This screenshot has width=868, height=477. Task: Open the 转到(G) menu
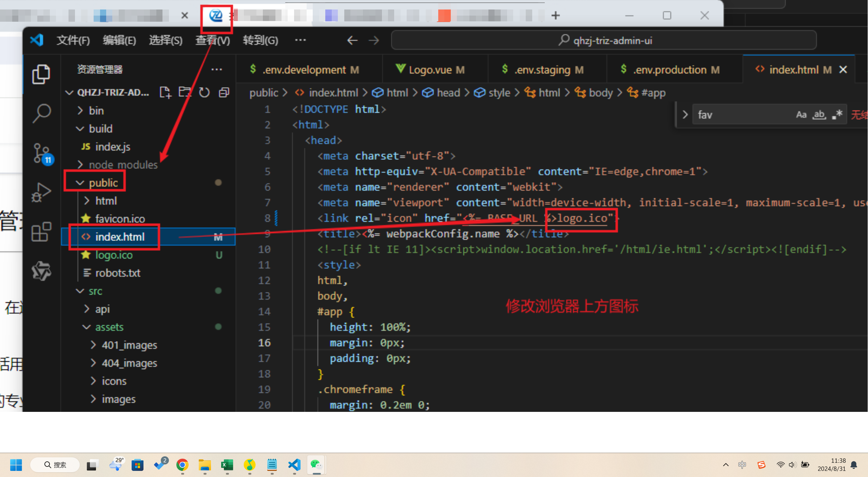click(260, 40)
